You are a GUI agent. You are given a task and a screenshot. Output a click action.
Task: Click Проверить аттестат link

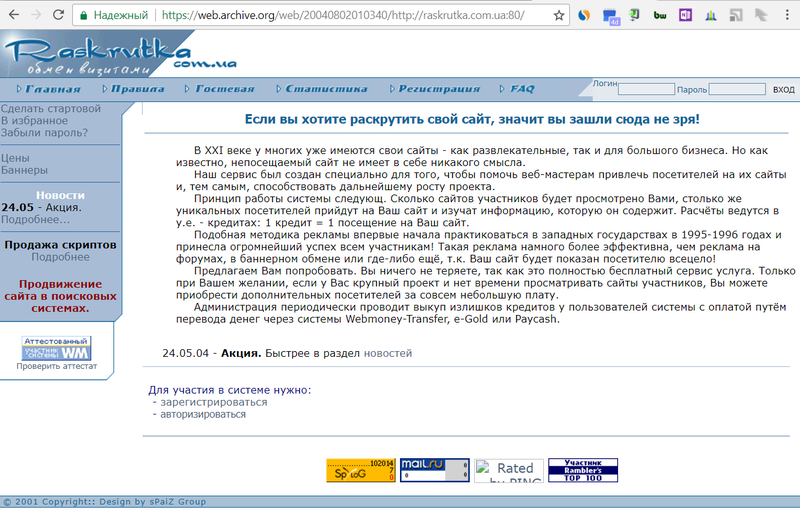click(57, 366)
